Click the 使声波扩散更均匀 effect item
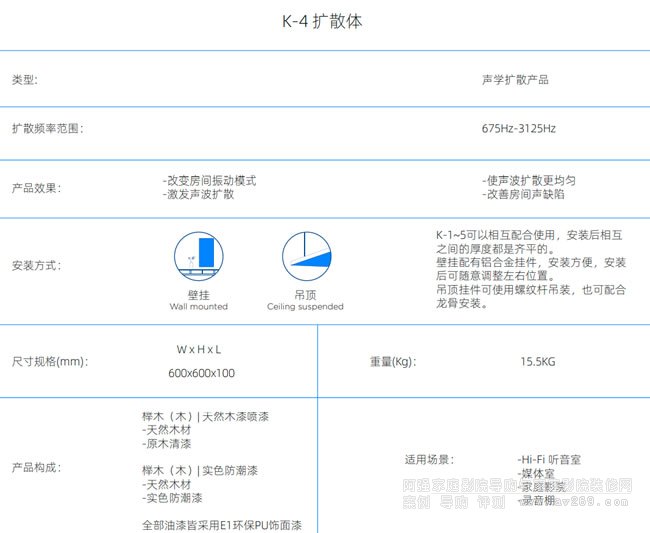 click(528, 180)
